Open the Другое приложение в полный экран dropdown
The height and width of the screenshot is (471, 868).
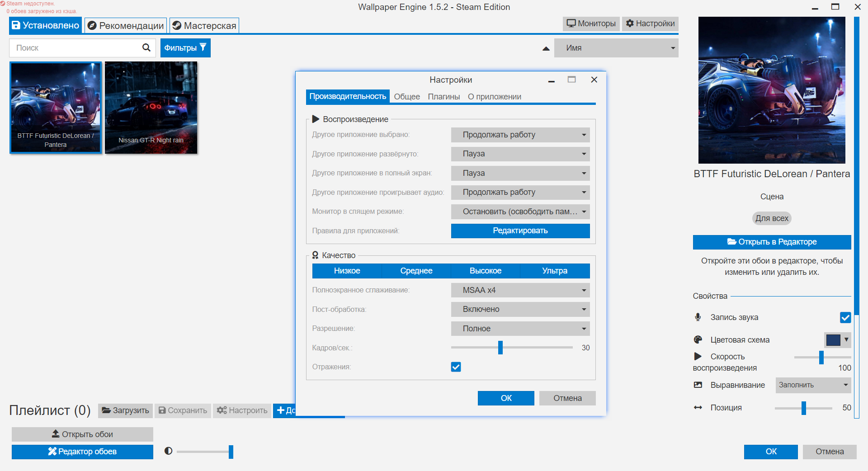(x=520, y=173)
